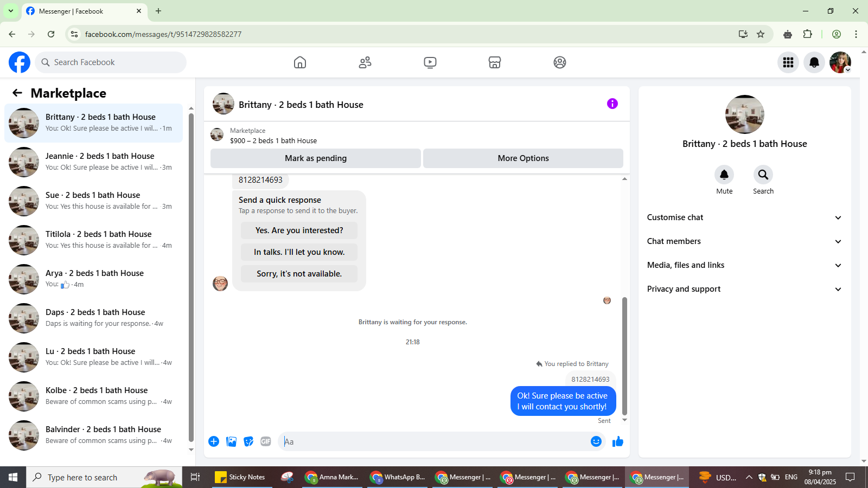Screen dimensions: 868x488
Task: Choose a GIF in composer
Action: [x=266, y=441]
